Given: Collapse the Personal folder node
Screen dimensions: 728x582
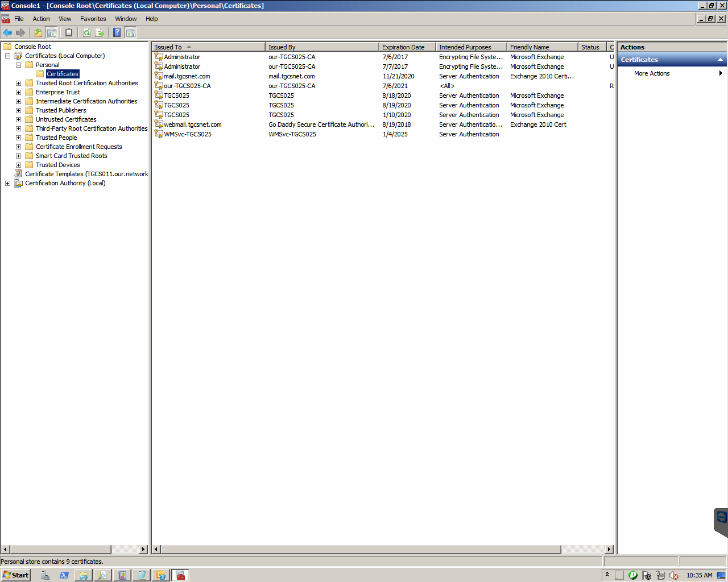Looking at the screenshot, I should point(18,65).
